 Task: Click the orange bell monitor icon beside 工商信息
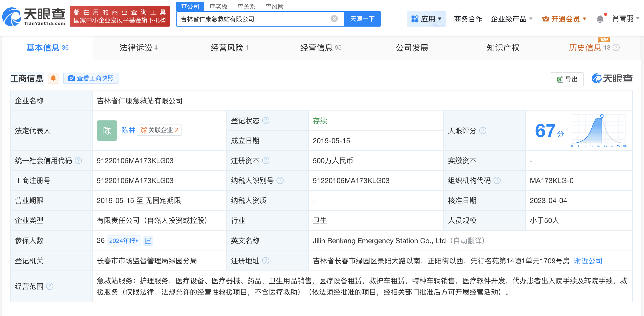(x=53, y=78)
